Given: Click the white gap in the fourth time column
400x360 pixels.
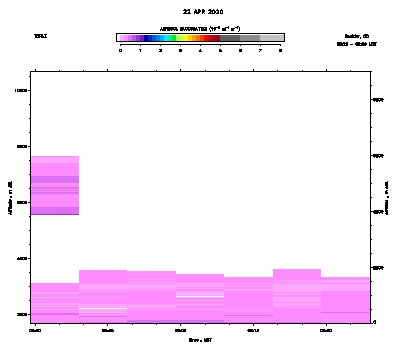Looking at the screenshot, I should pyautogui.click(x=200, y=296).
